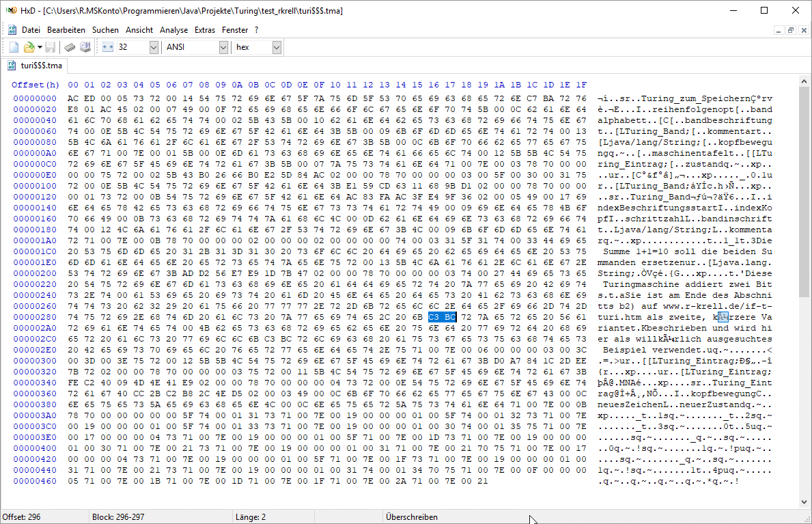Switch to the turi$$$.tma tab
This screenshot has height=524, width=812.
36,66
